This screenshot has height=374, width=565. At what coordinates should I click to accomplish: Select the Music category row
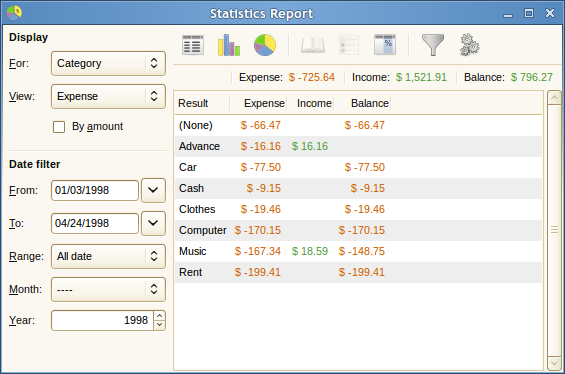click(358, 251)
